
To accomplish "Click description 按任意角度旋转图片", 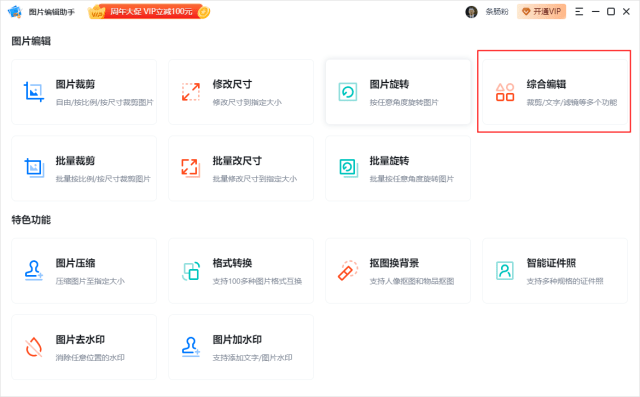I will click(404, 102).
